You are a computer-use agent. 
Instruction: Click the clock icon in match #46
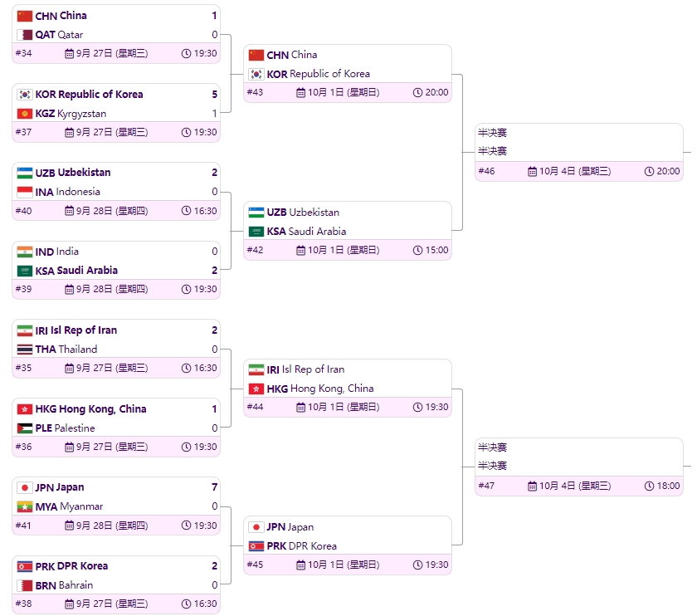pos(649,171)
